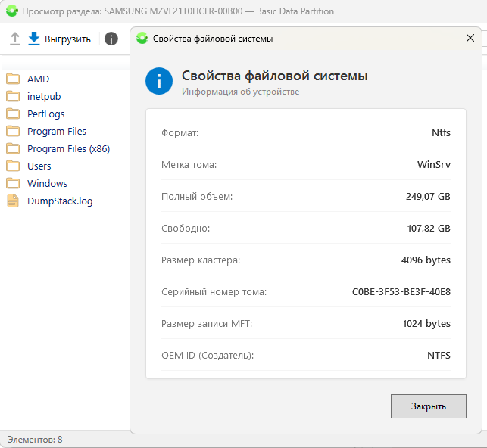This screenshot has width=487, height=448.
Task: Click the Выгрузить toolbar label
Action: click(x=67, y=39)
